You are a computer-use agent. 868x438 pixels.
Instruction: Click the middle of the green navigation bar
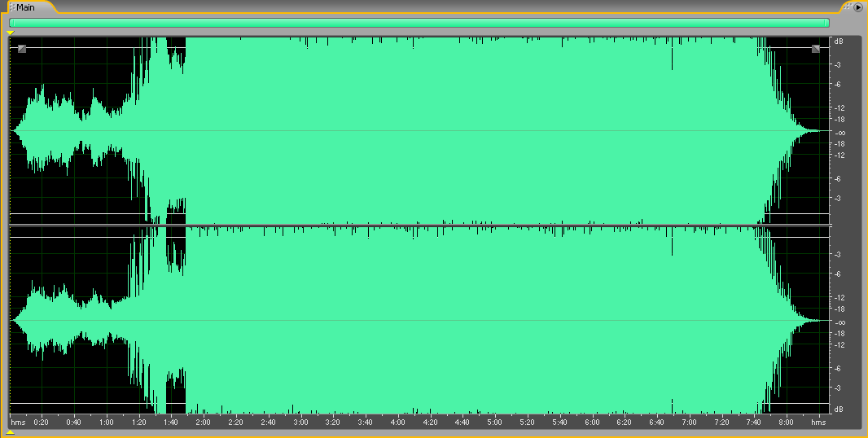point(419,23)
